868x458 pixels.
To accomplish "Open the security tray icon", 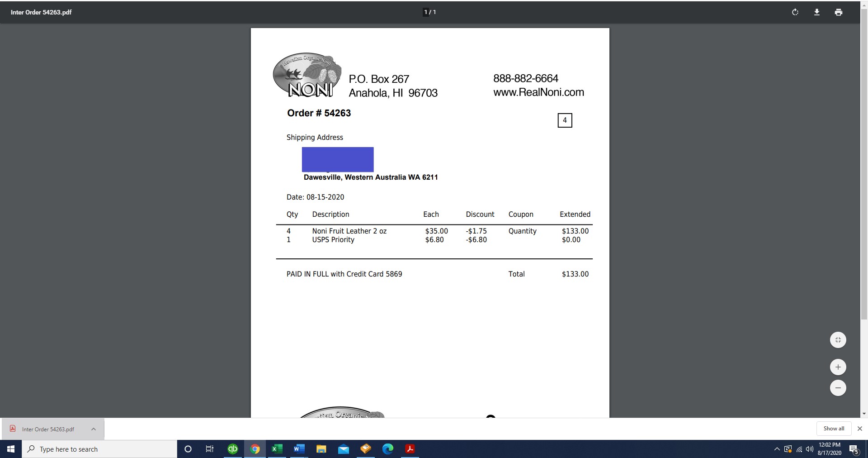I will pyautogui.click(x=788, y=449).
